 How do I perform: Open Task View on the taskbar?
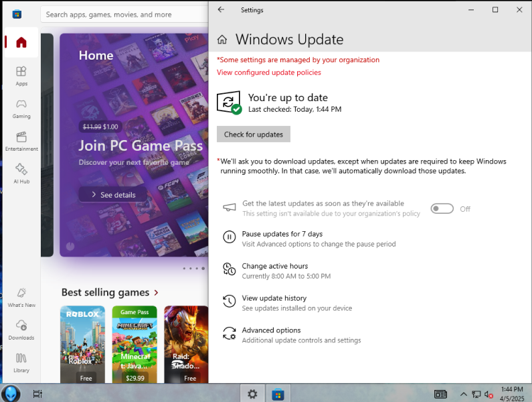point(37,394)
